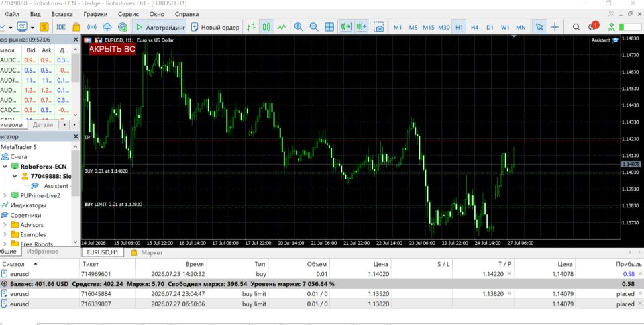Open the tile windows grid icon
This screenshot has height=325, width=644.
(329, 27)
